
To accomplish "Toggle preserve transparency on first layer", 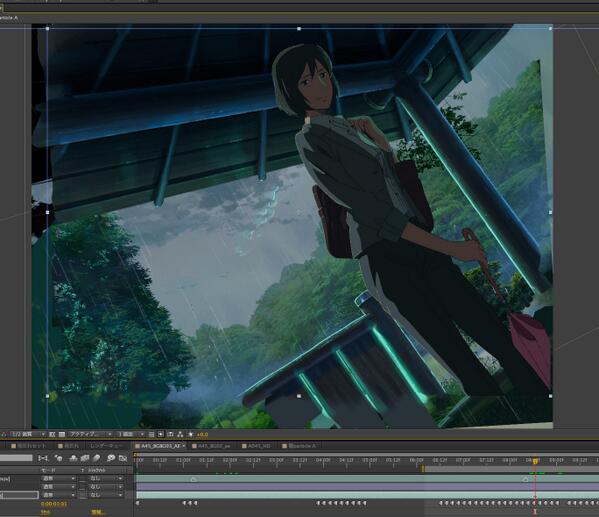I will [83, 478].
